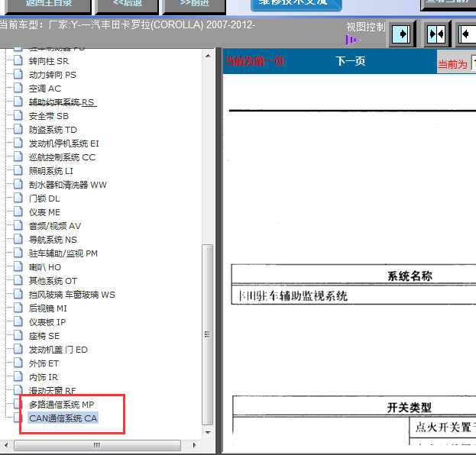Open 挡风玻璃 车窗玻璃 WS entry

(72, 295)
